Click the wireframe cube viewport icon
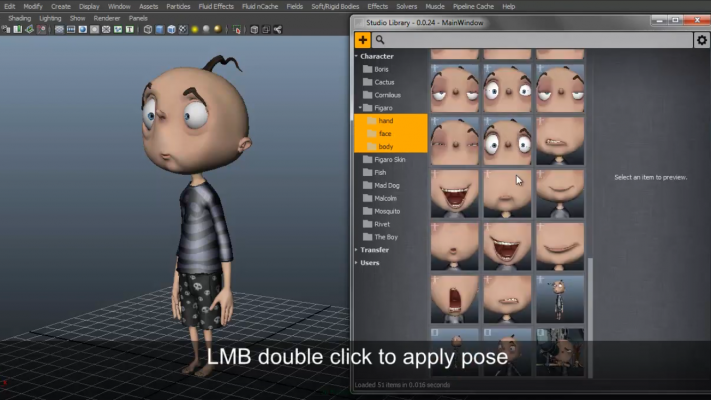 (x=148, y=30)
